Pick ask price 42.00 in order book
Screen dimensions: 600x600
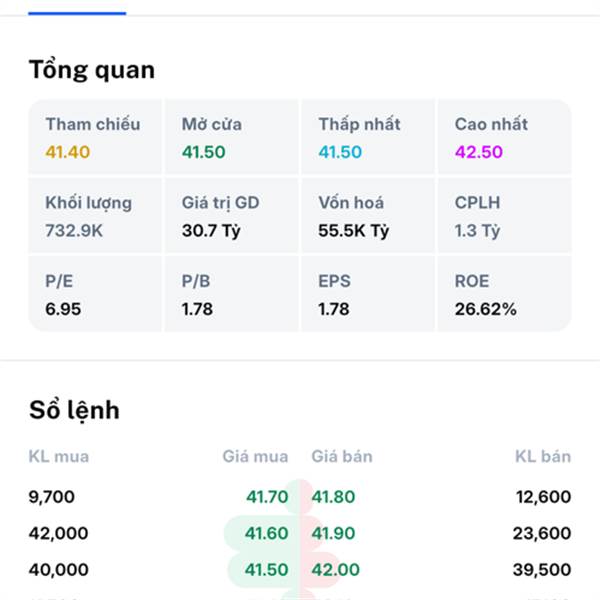[336, 569]
